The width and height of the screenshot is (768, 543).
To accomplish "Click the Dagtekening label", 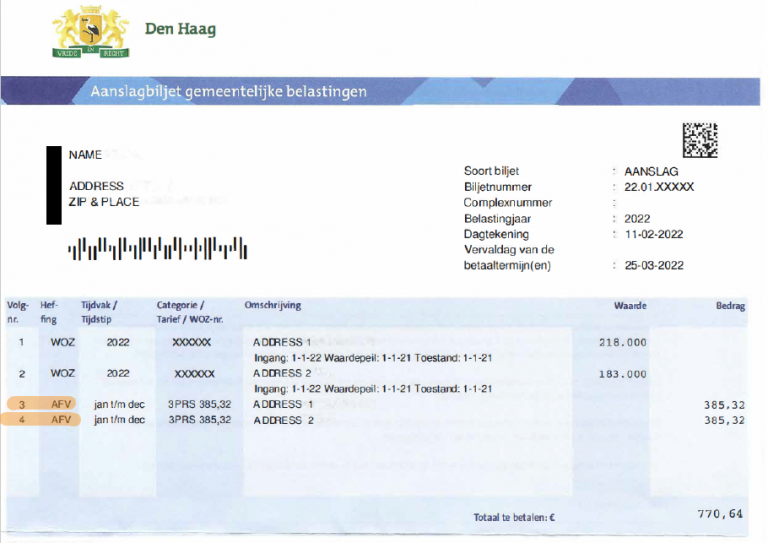I will (496, 234).
